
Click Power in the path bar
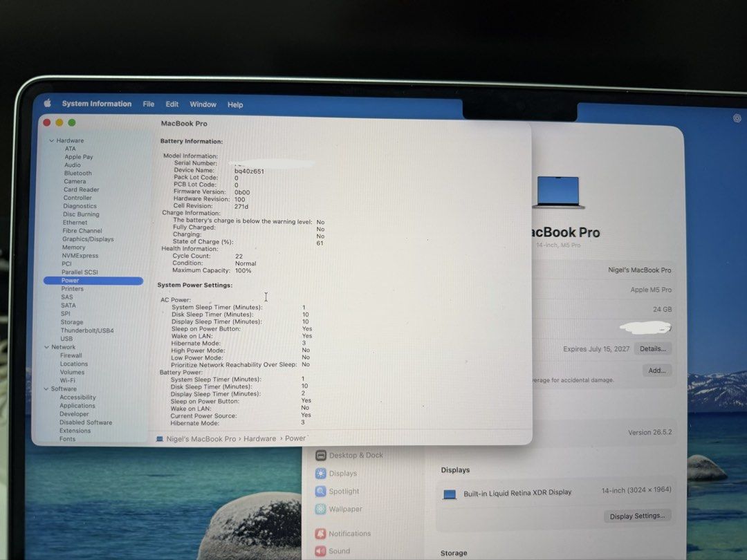[x=295, y=438]
